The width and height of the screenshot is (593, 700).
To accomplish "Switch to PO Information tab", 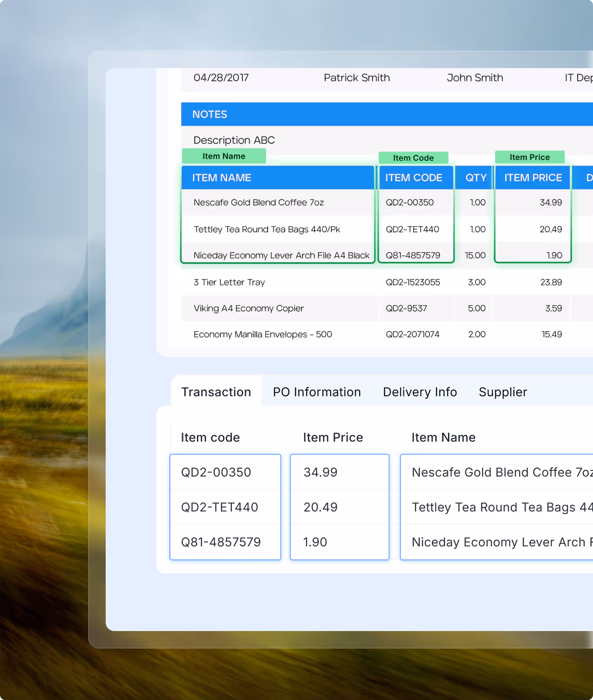I will (317, 392).
